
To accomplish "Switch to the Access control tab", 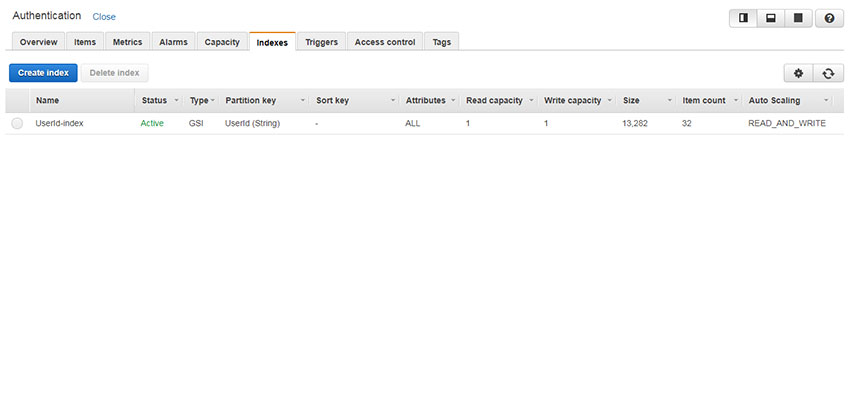I will [385, 42].
